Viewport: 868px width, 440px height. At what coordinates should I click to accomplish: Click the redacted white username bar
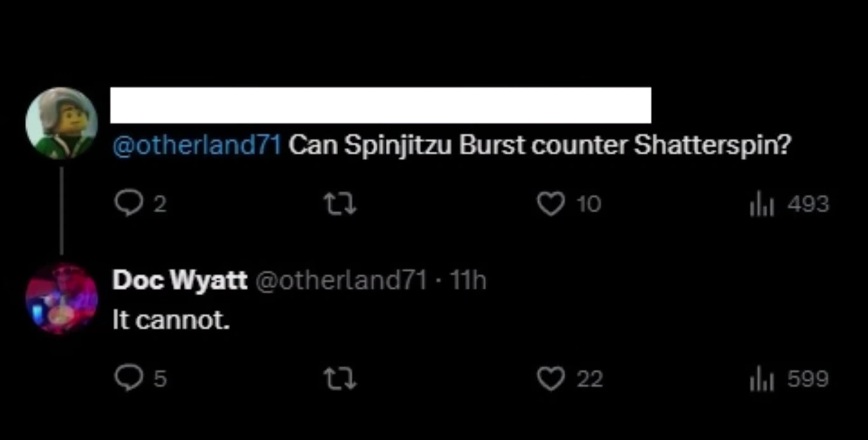click(381, 105)
